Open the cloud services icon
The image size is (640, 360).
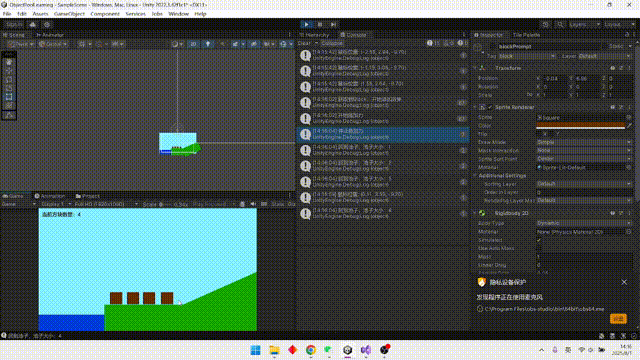point(33,25)
